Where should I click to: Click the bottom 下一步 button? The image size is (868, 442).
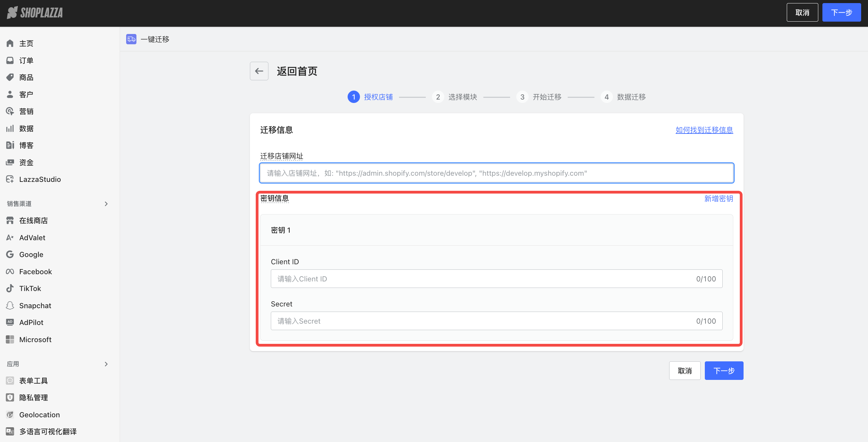tap(724, 371)
